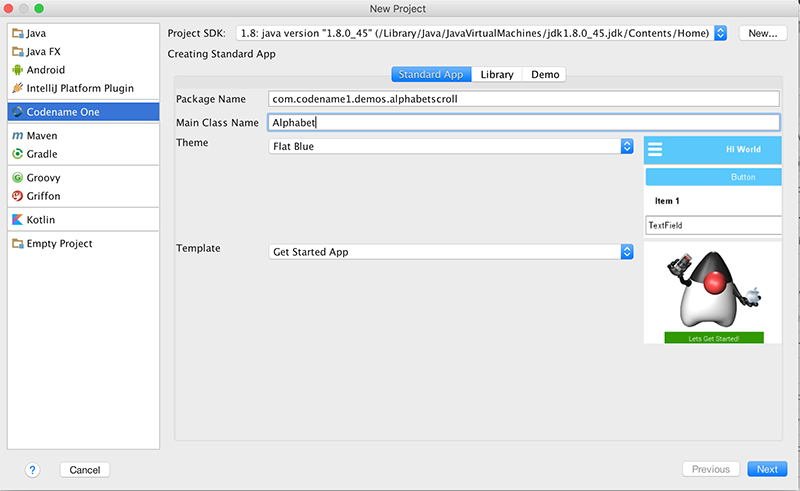Click the Lets Get Started green bar
The height and width of the screenshot is (491, 800).
714,338
